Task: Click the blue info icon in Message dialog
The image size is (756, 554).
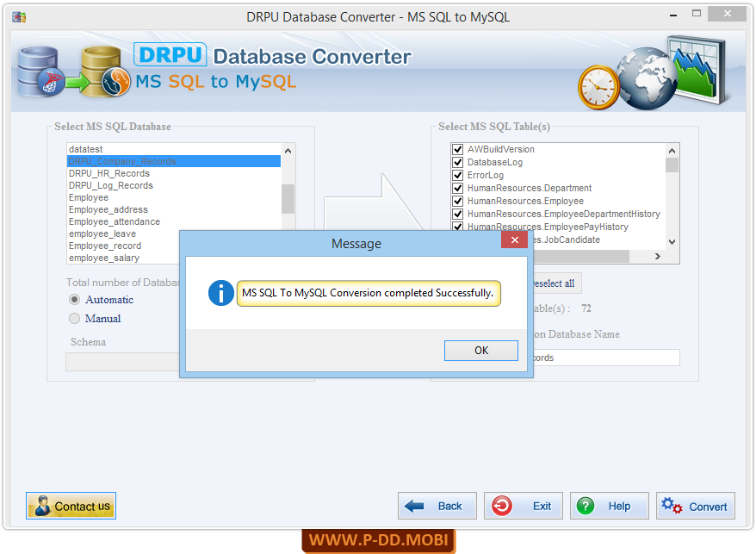Action: [x=220, y=293]
